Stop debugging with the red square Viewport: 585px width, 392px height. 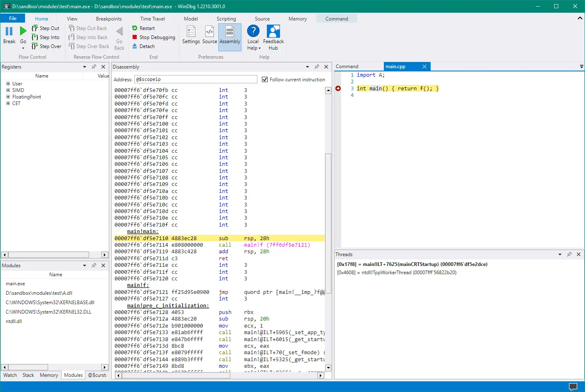pos(135,37)
